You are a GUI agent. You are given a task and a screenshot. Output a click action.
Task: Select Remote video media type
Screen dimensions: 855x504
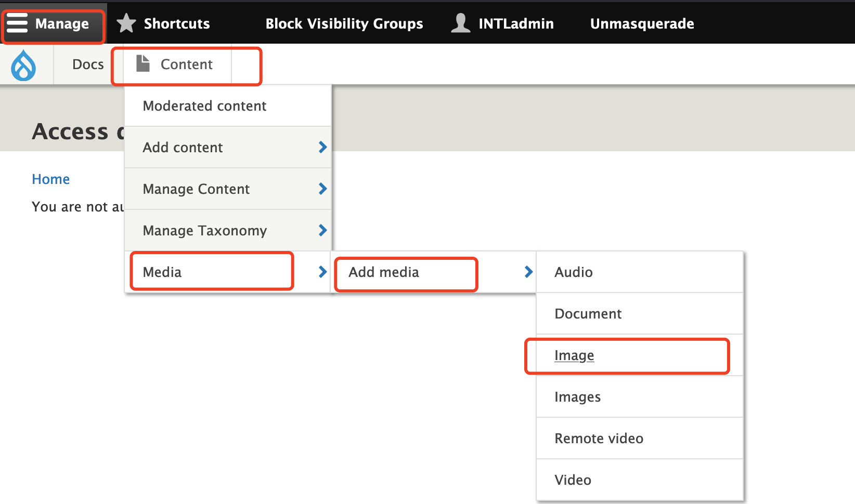click(x=599, y=439)
